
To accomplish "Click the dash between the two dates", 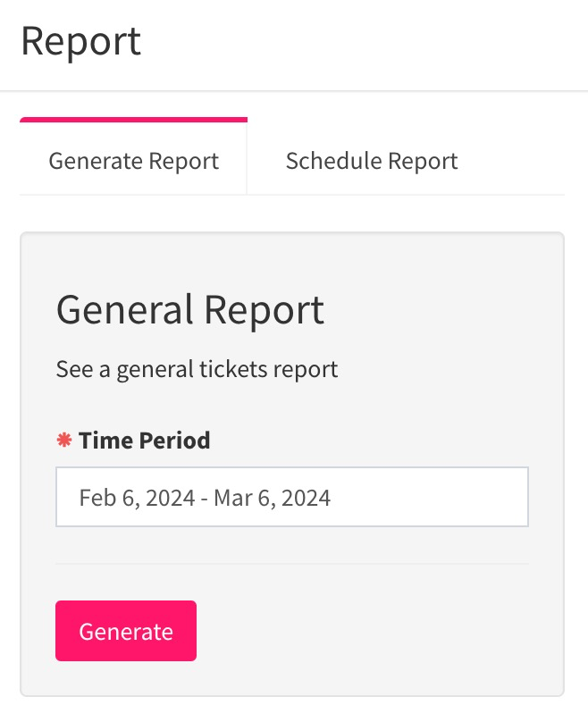I will pyautogui.click(x=205, y=499).
